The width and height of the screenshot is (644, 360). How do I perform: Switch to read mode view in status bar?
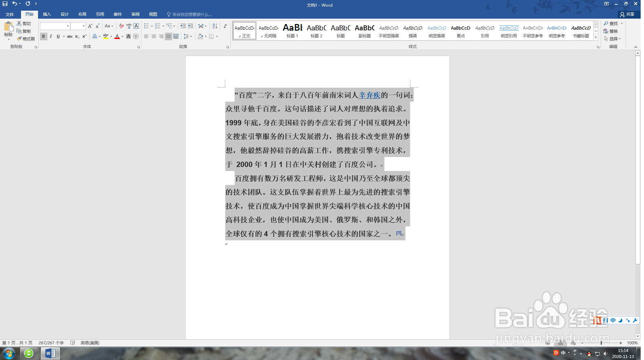[548, 343]
